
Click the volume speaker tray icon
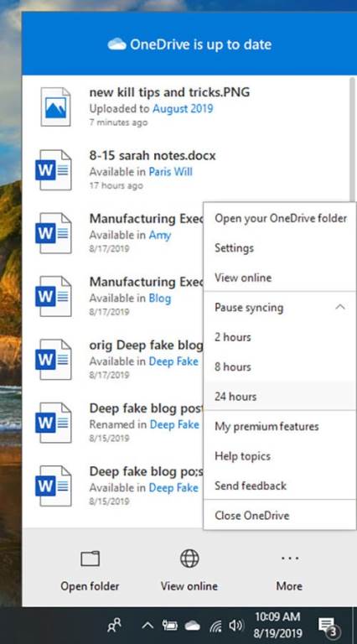click(x=236, y=626)
